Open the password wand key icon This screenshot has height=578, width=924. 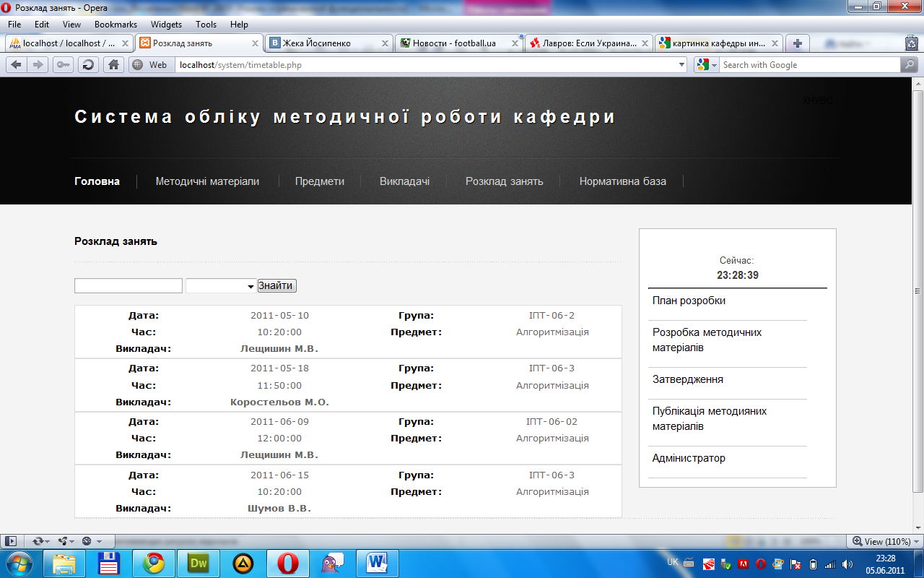[64, 65]
